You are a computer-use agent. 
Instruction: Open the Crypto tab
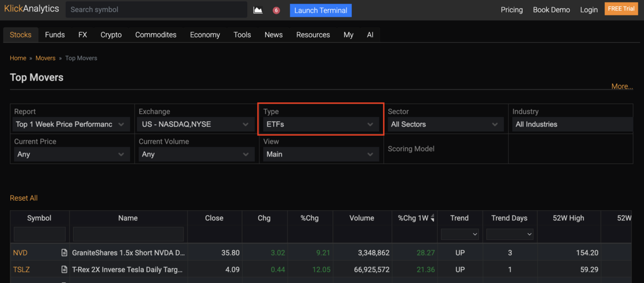click(112, 35)
